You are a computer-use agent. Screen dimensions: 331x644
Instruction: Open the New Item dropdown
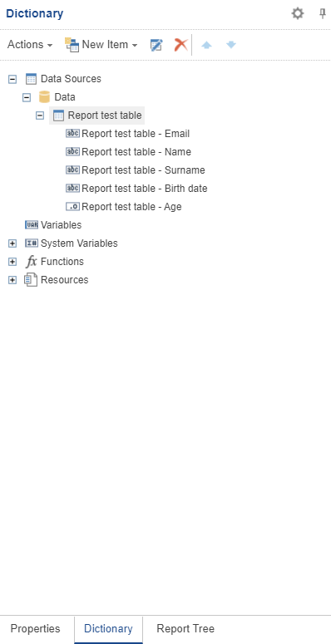coord(101,45)
